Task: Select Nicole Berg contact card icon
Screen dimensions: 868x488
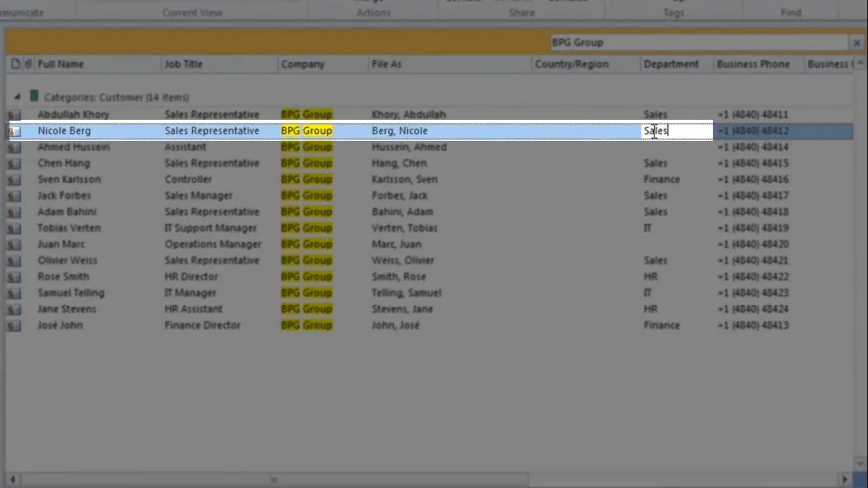Action: (14, 131)
